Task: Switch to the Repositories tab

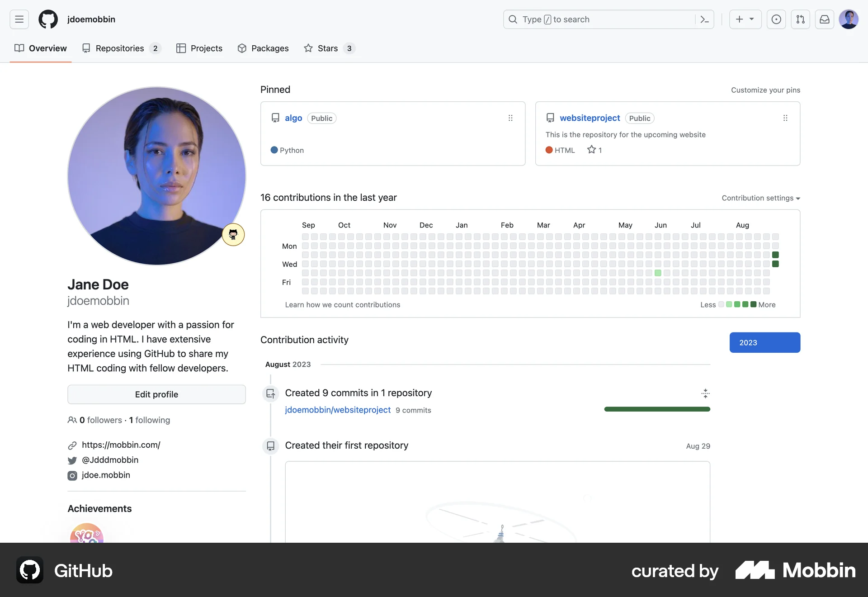Action: (x=120, y=48)
